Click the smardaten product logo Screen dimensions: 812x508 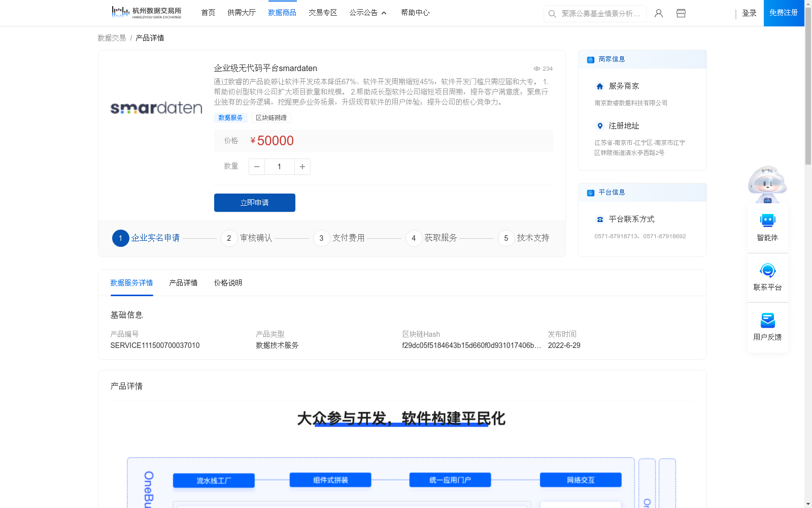pos(156,108)
